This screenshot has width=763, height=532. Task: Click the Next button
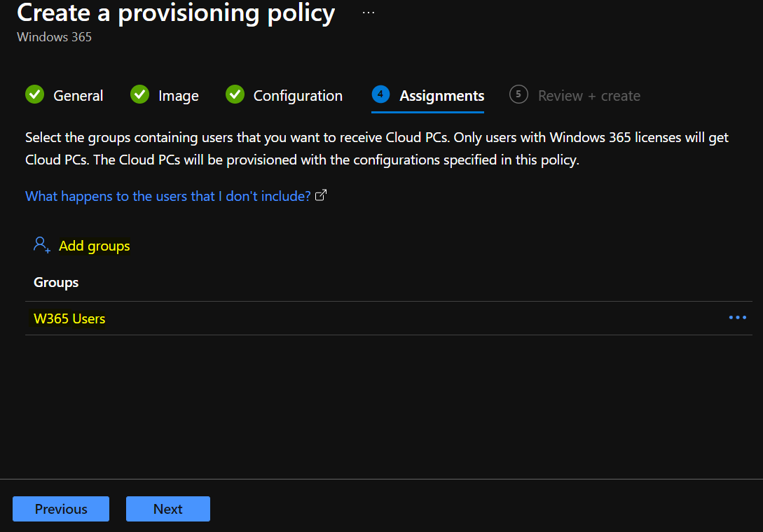click(x=168, y=509)
